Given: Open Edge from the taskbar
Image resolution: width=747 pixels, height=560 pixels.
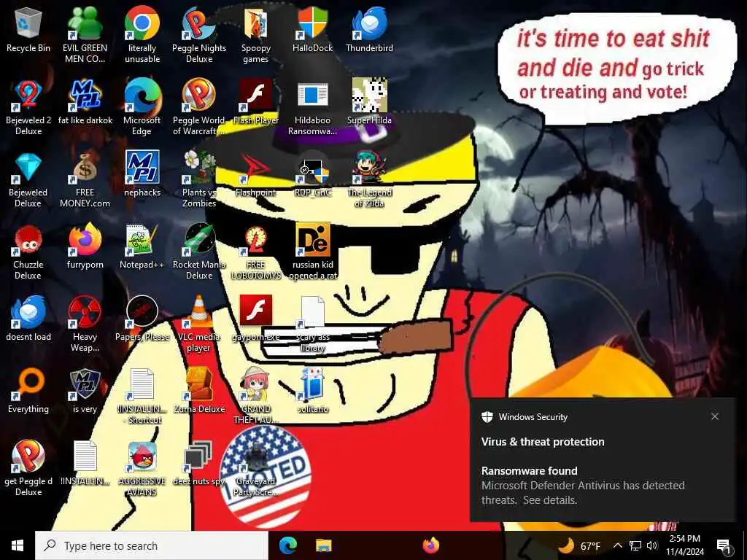Looking at the screenshot, I should click(x=287, y=545).
